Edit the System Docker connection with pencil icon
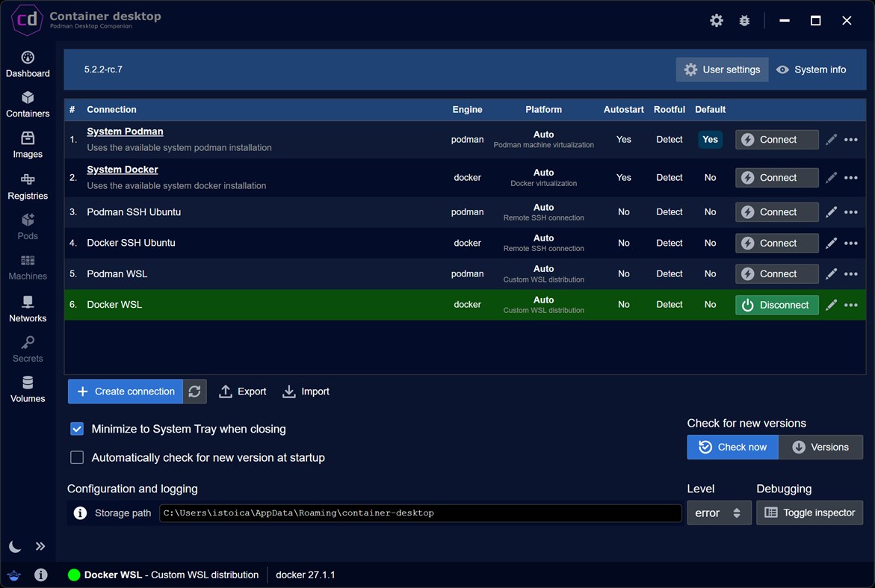Screen dimensions: 875x588 [831, 177]
